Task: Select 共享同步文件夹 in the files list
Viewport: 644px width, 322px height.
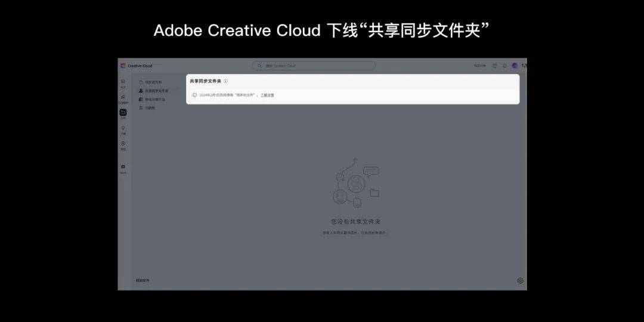Action: click(156, 91)
